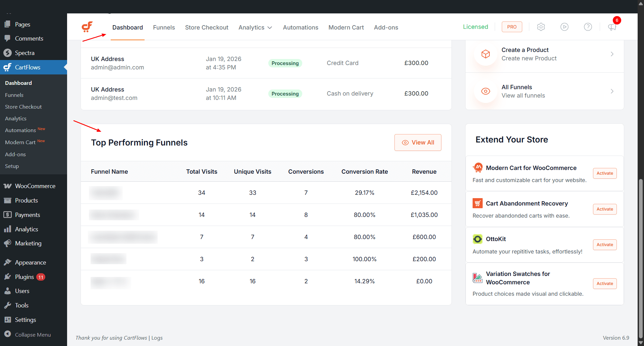Screen dimensions: 644x346
Task: Click View All funnels button
Action: coord(418,142)
